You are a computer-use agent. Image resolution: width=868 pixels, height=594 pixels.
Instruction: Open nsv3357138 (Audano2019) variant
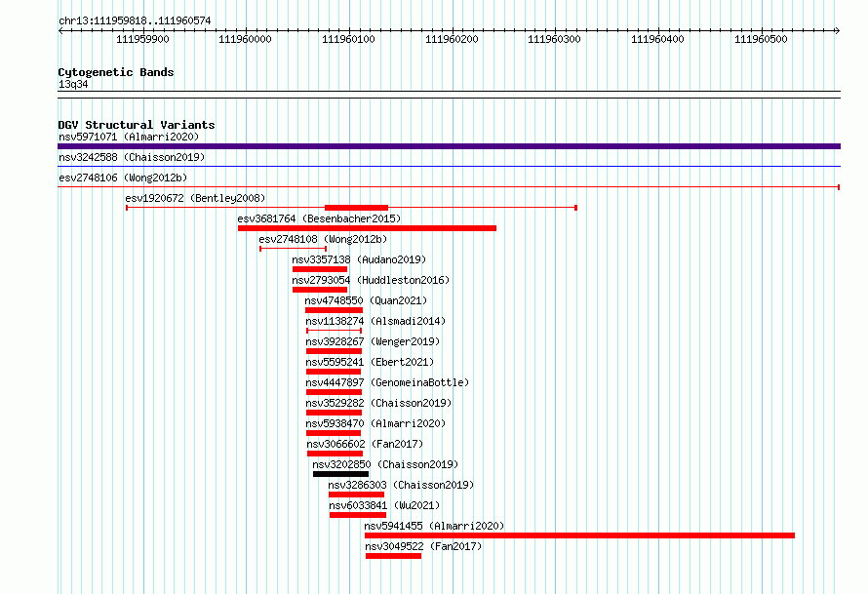coord(359,259)
